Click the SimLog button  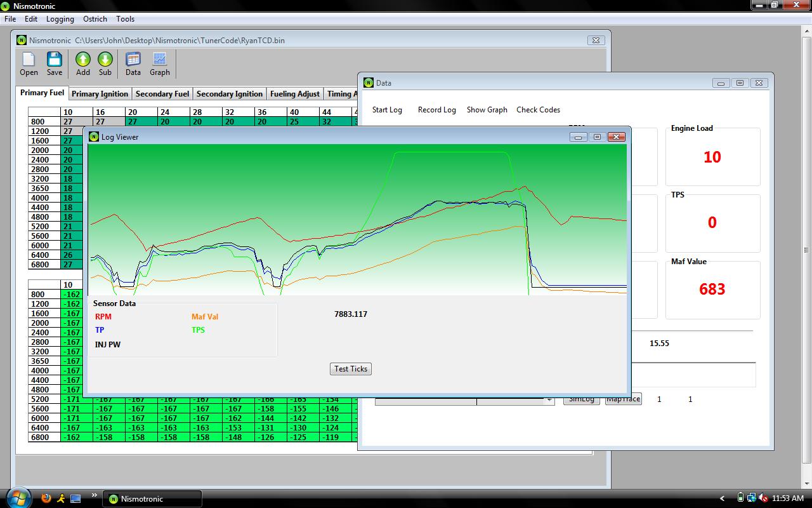pos(581,399)
